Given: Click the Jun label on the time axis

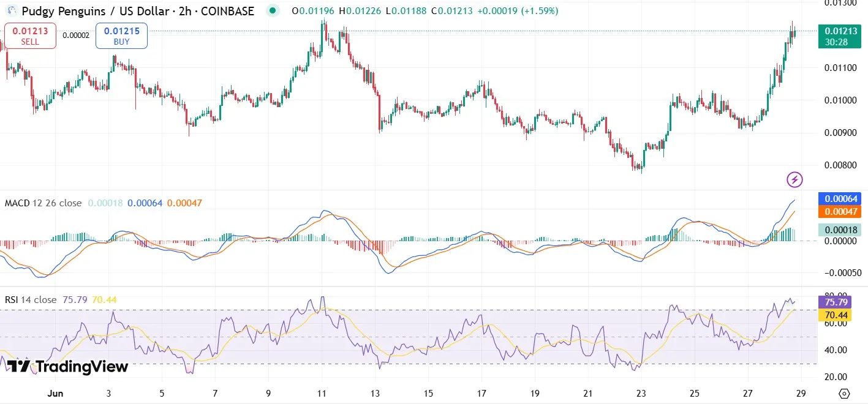Looking at the screenshot, I should point(55,394).
